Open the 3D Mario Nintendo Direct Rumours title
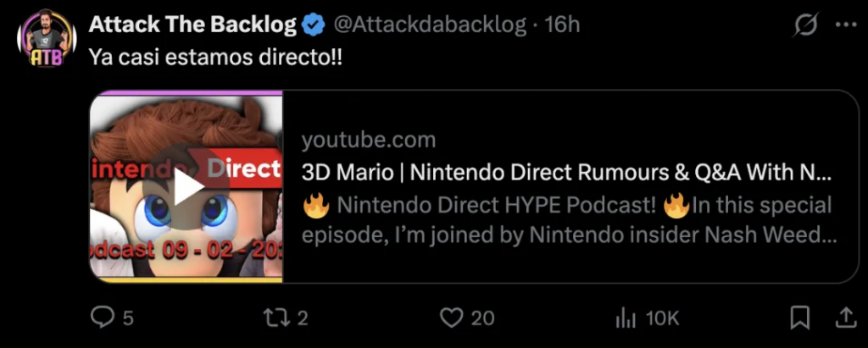The height and width of the screenshot is (348, 868). pos(567,173)
